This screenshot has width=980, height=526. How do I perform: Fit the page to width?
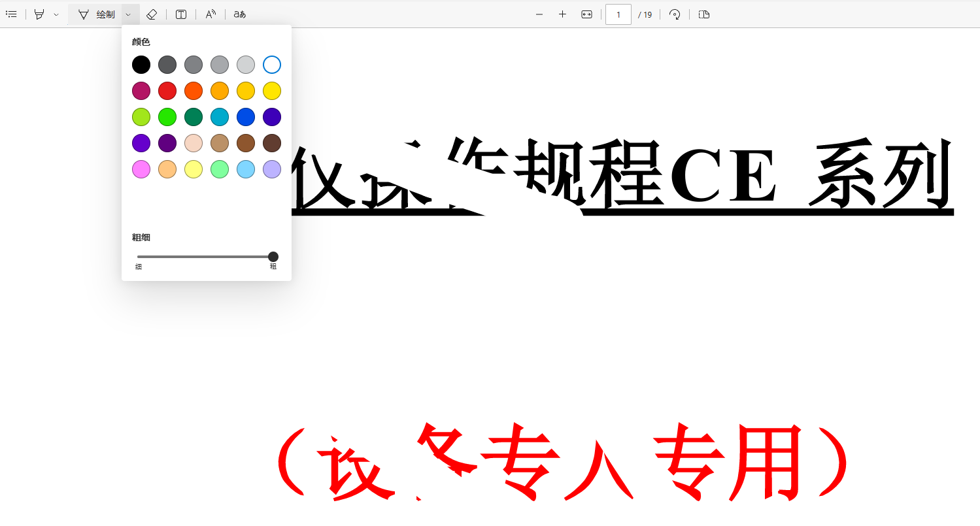click(586, 14)
